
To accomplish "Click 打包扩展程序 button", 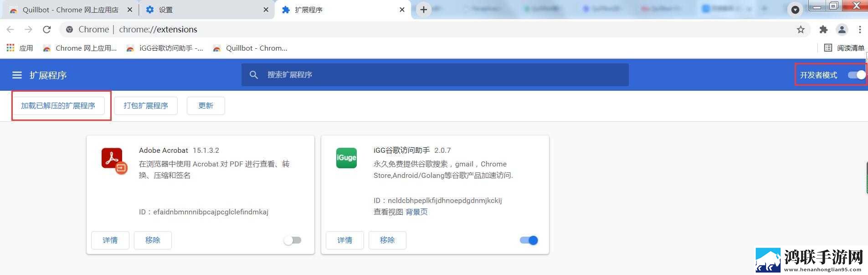I will pos(146,106).
